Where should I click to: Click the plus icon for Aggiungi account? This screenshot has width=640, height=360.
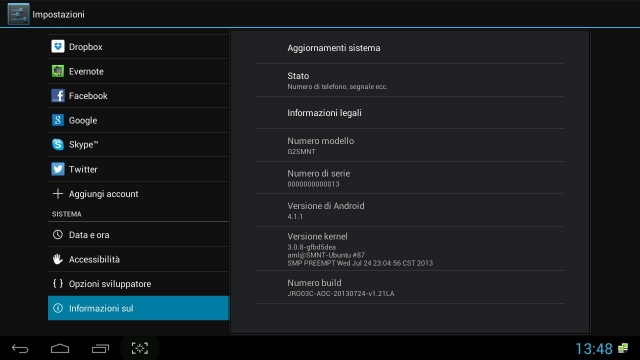[x=58, y=193]
